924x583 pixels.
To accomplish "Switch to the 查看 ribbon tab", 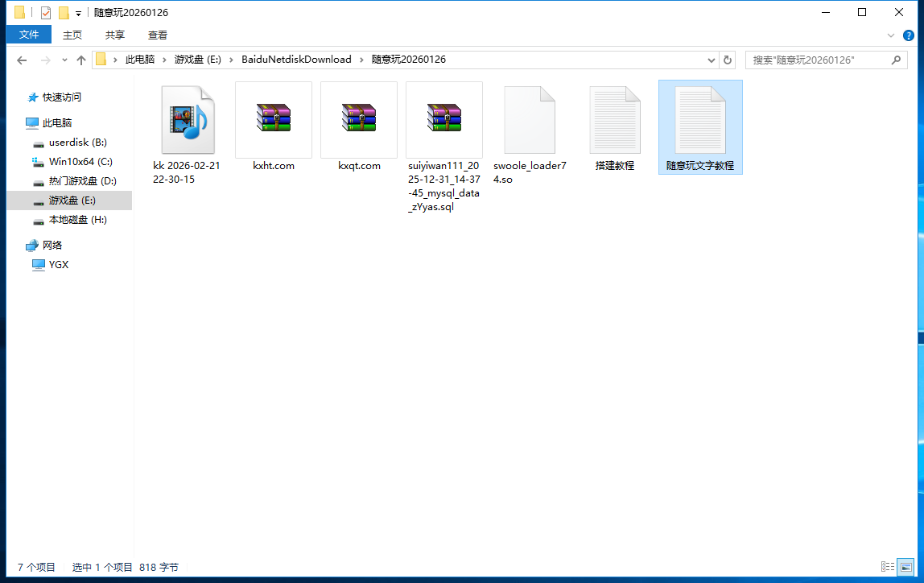I will [x=158, y=35].
